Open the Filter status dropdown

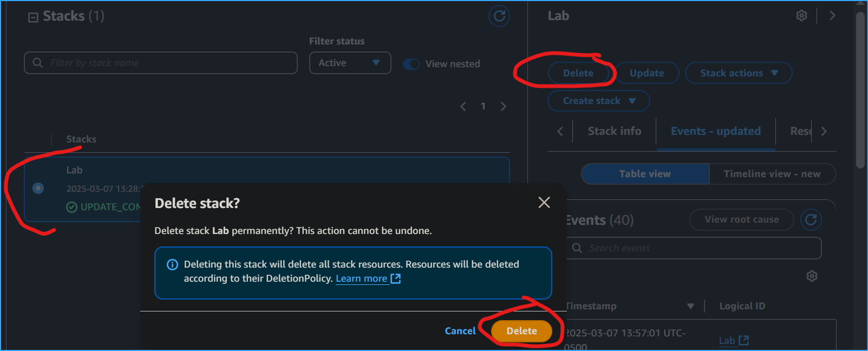[350, 63]
